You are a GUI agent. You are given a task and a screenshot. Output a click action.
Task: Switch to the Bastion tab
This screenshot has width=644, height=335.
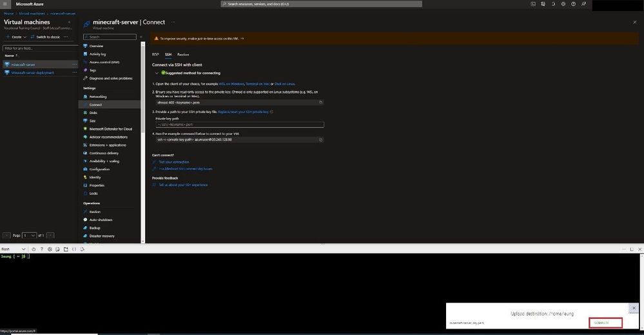183,54
